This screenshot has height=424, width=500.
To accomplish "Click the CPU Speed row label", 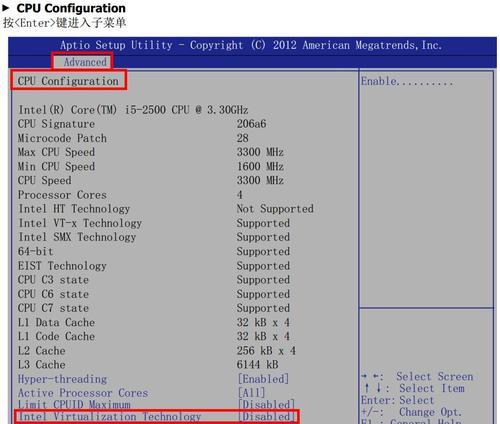I will pos(44,180).
